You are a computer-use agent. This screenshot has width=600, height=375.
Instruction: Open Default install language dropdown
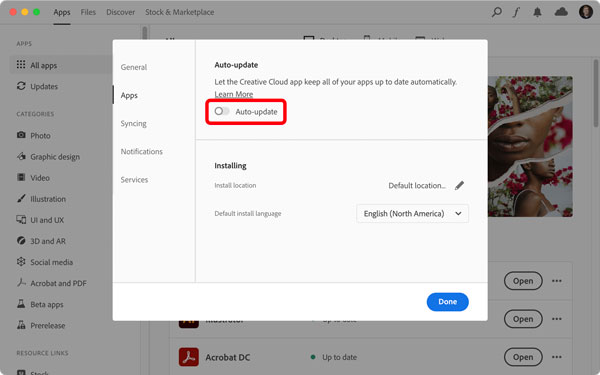coord(412,214)
